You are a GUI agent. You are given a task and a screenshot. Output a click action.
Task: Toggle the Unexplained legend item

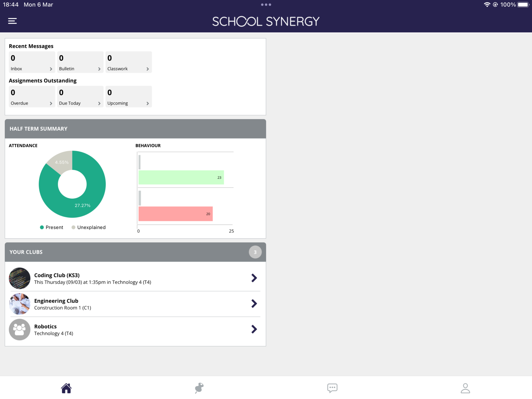(x=89, y=227)
